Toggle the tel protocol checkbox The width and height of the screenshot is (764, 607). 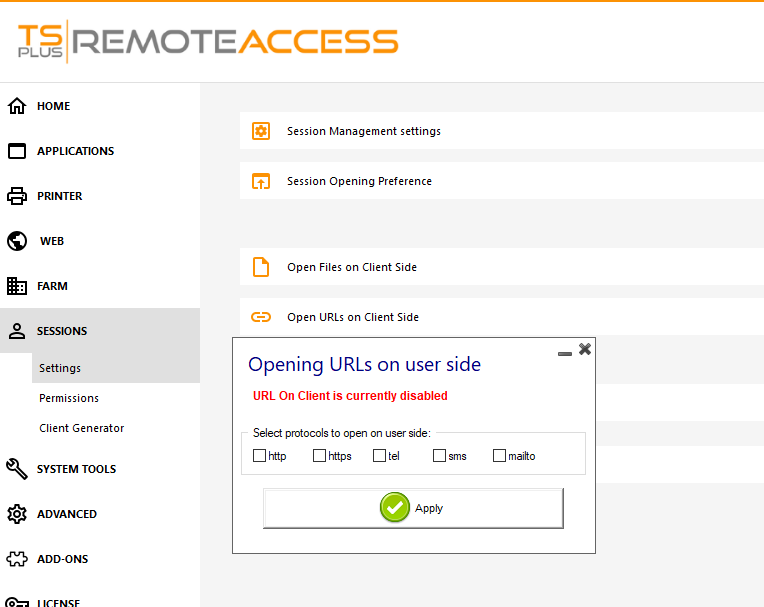click(380, 456)
